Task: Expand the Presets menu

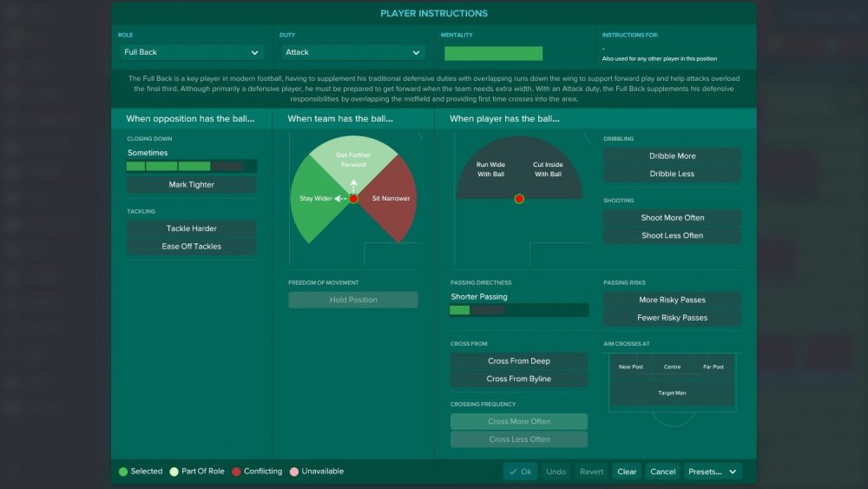Action: coord(713,472)
